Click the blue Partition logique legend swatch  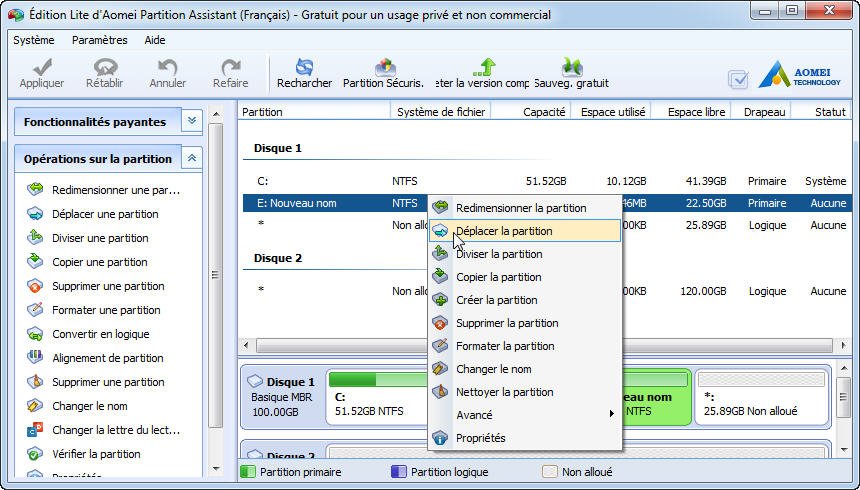pos(399,472)
